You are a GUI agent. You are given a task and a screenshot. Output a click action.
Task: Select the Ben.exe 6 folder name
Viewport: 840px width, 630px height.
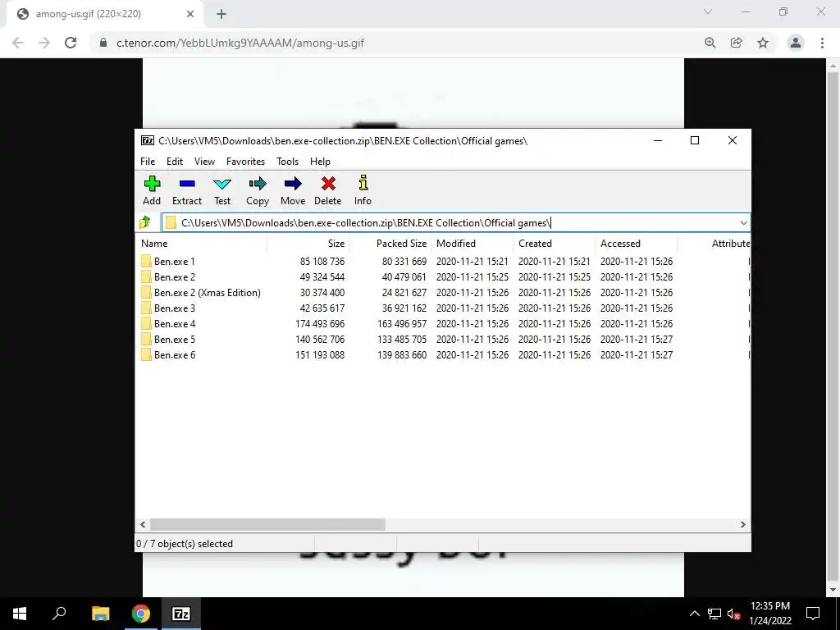175,354
